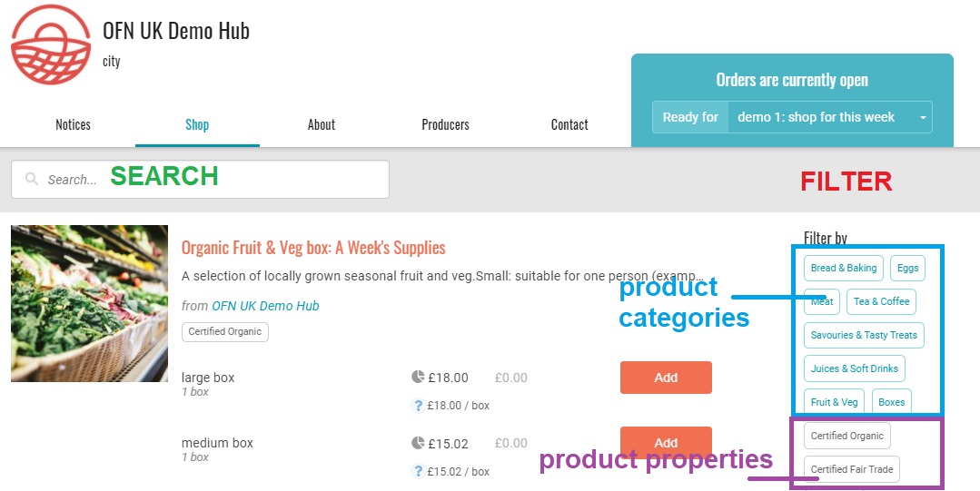Toggle the Eggs category filter
The width and height of the screenshot is (980, 491).
click(x=907, y=268)
